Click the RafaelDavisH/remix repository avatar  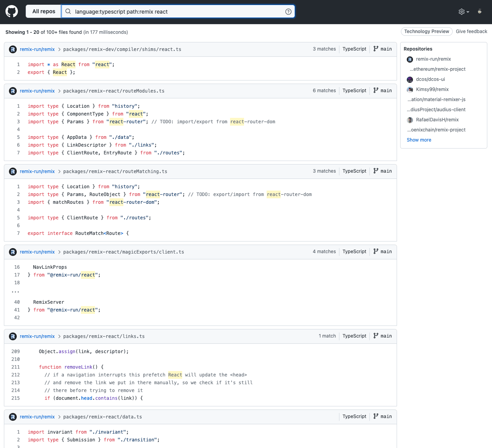click(410, 120)
